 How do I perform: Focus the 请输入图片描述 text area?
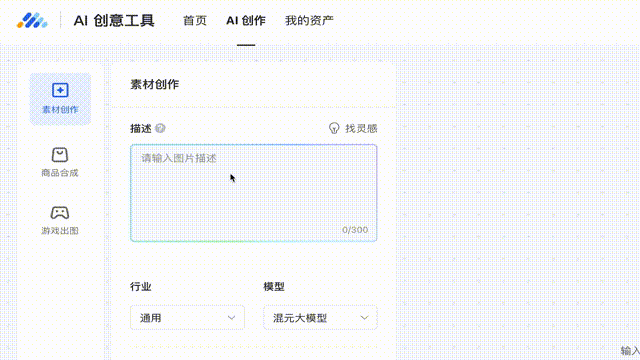(x=253, y=193)
